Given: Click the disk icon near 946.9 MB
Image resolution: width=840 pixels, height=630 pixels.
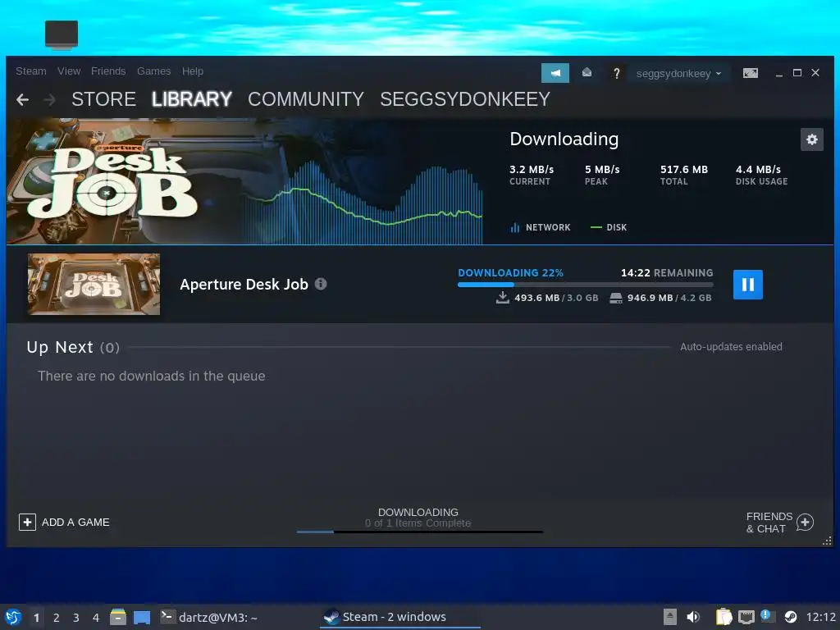Looking at the screenshot, I should pyautogui.click(x=615, y=298).
